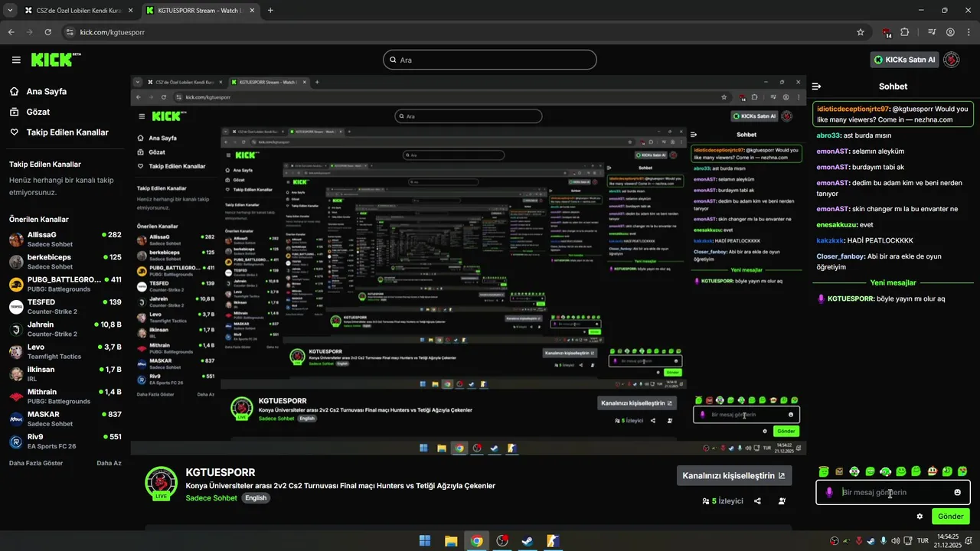Open AllissaG recommended channel
The width and height of the screenshot is (980, 551).
click(65, 239)
